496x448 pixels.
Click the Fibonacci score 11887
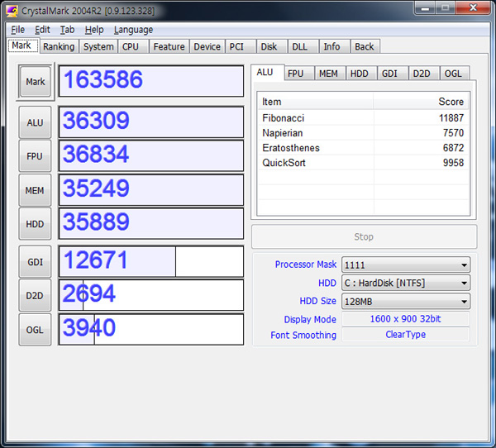tap(451, 118)
